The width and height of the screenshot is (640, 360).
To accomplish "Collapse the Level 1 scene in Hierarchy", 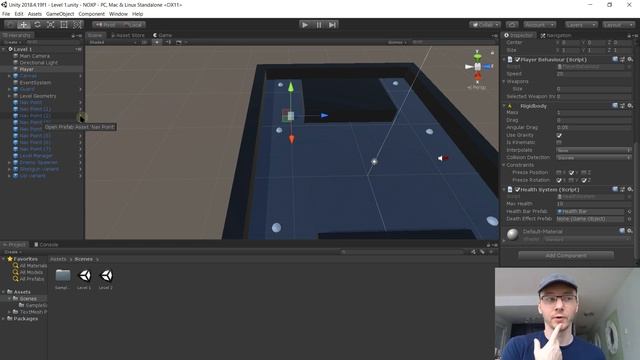I will tap(4, 49).
